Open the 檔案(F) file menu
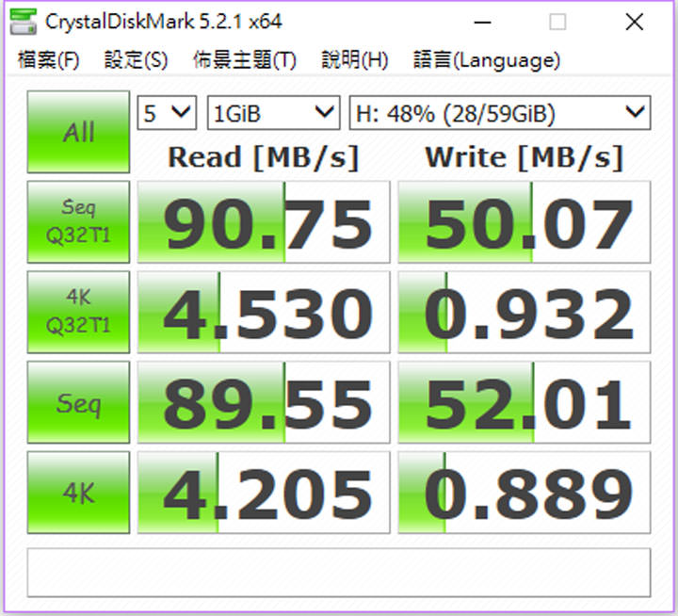Image resolution: width=678 pixels, height=616 pixels. [x=49, y=60]
